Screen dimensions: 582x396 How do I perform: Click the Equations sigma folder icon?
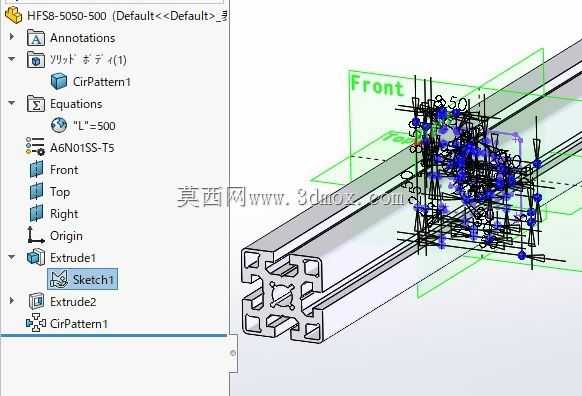(x=36, y=104)
